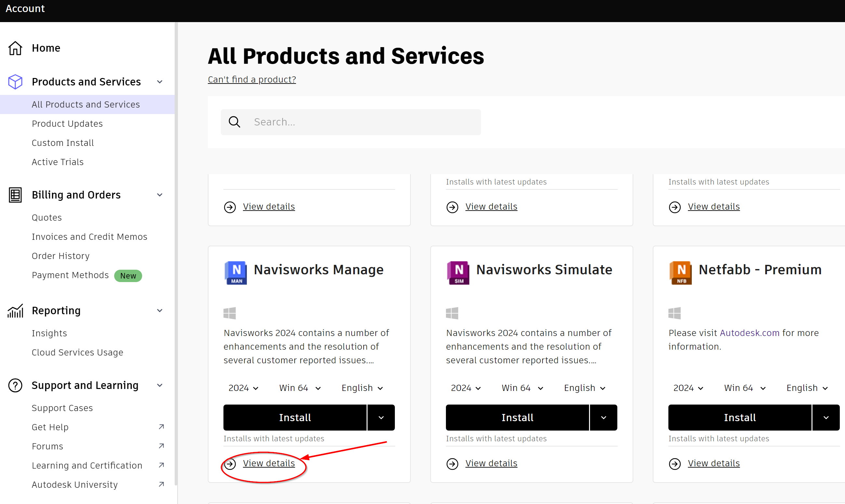Image resolution: width=845 pixels, height=504 pixels.
Task: Collapse the Products and Services section
Action: tap(160, 82)
